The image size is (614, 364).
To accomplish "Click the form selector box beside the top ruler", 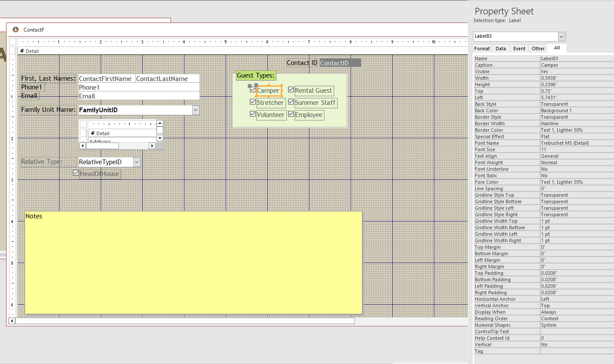I will 13,42.
